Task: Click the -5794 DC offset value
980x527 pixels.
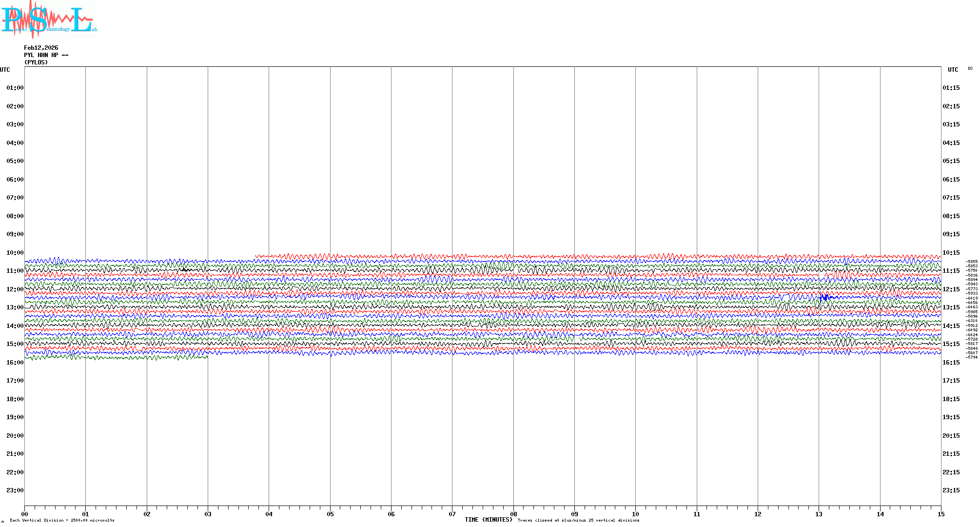Action: pyautogui.click(x=972, y=357)
